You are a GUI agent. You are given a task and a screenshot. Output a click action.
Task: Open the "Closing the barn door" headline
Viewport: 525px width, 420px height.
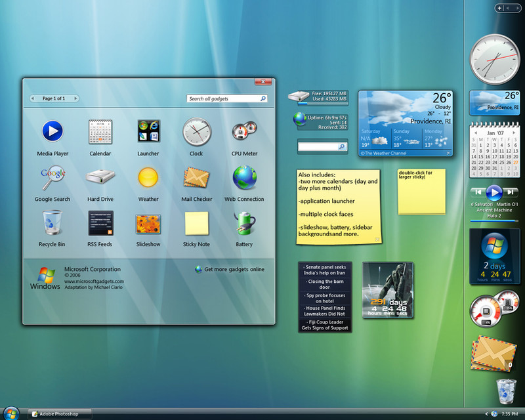pos(324,284)
